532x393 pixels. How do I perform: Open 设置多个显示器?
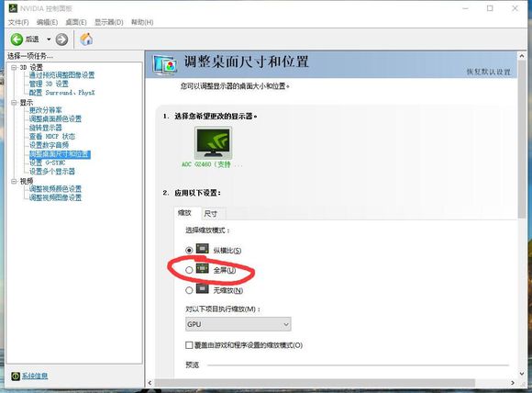pyautogui.click(x=52, y=172)
